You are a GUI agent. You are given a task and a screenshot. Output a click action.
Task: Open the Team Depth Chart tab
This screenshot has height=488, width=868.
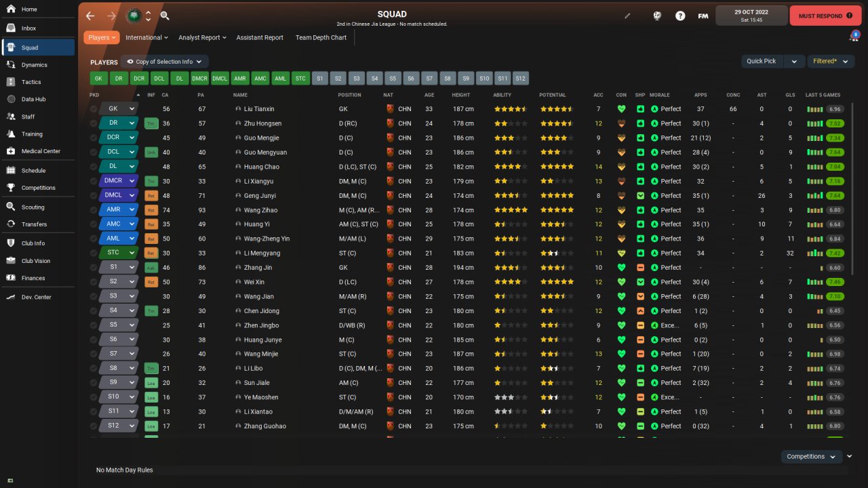321,37
